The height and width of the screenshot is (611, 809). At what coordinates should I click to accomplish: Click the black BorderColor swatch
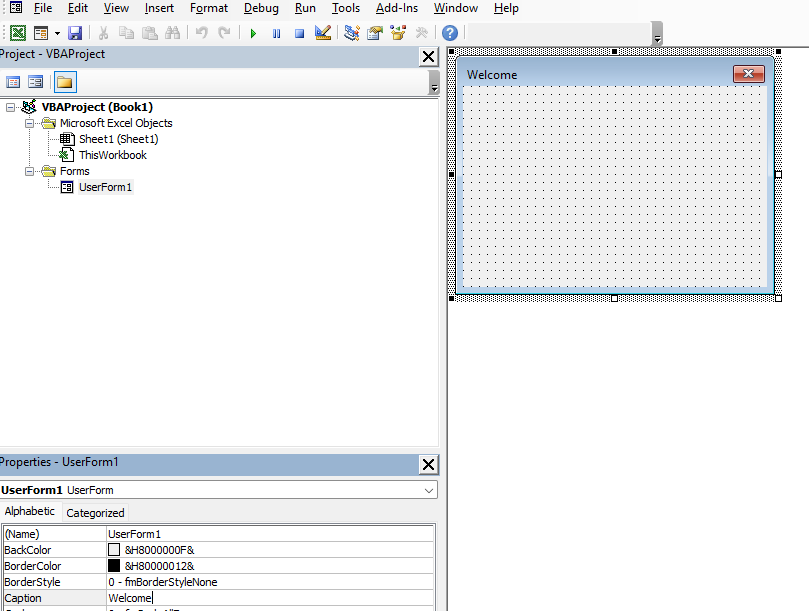coord(113,565)
